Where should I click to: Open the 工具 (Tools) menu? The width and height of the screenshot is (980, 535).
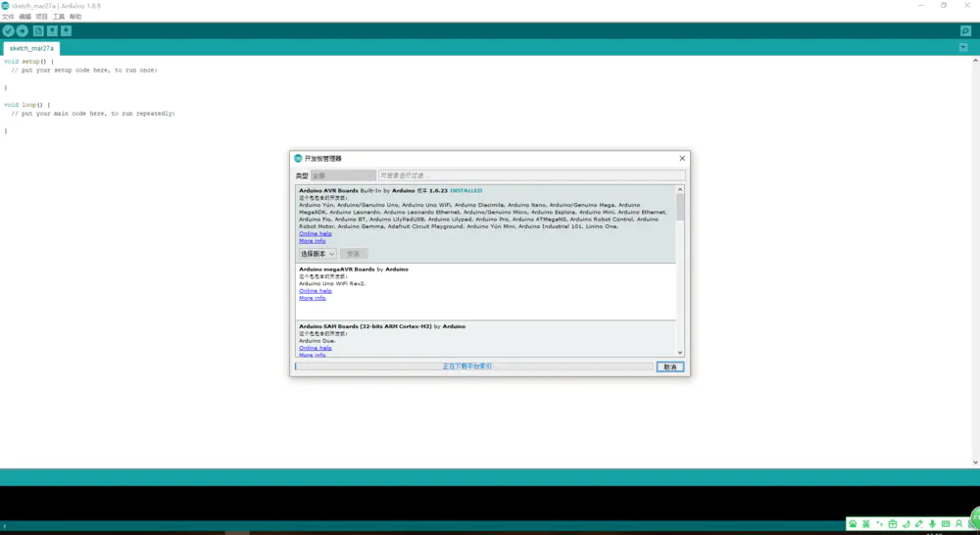coord(59,17)
